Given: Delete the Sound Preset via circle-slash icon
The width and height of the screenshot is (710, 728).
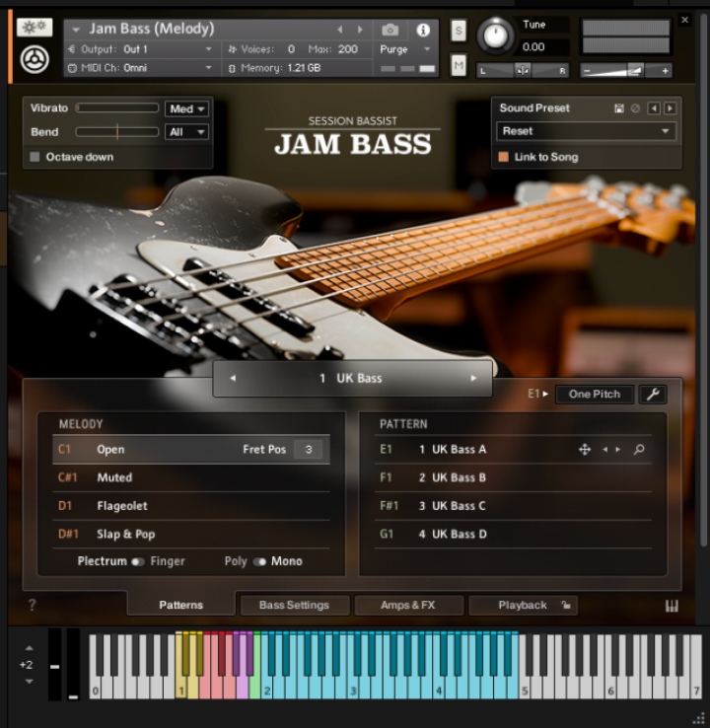Looking at the screenshot, I should [x=635, y=109].
